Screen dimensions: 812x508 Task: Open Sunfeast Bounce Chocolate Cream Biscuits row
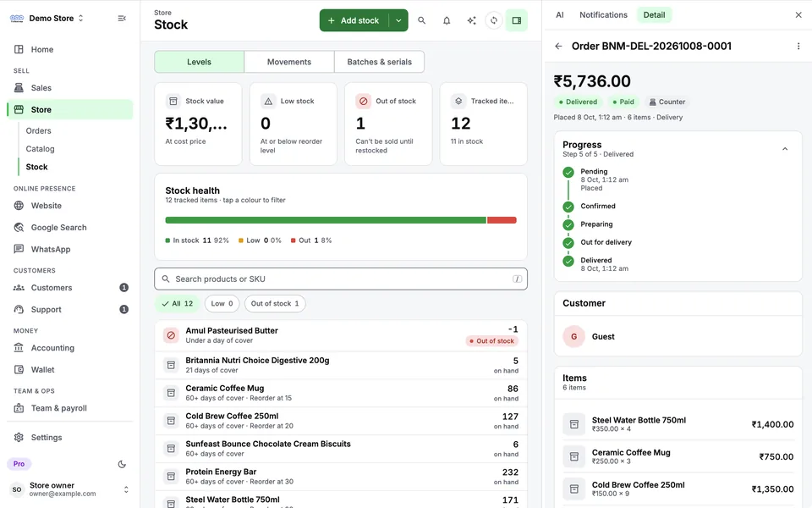tap(341, 449)
